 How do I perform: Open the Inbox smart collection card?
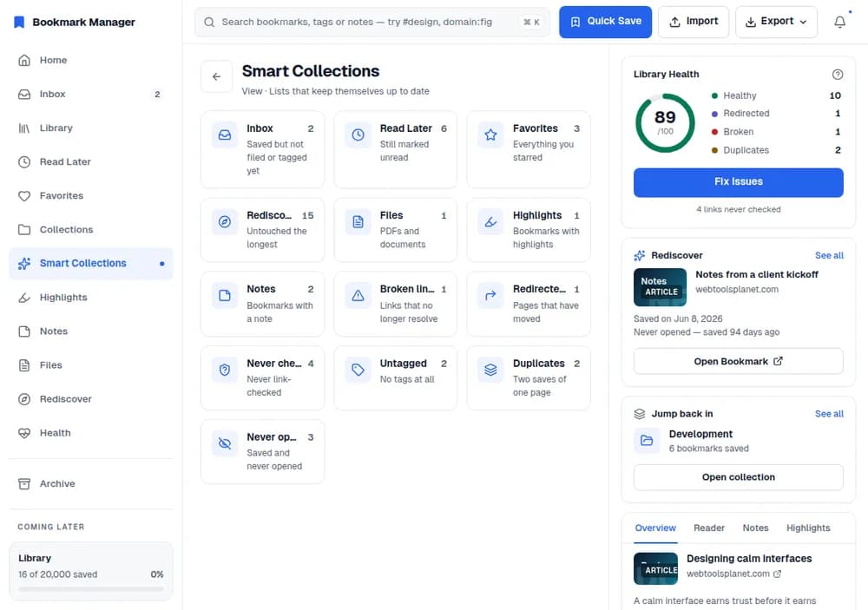pos(263,149)
